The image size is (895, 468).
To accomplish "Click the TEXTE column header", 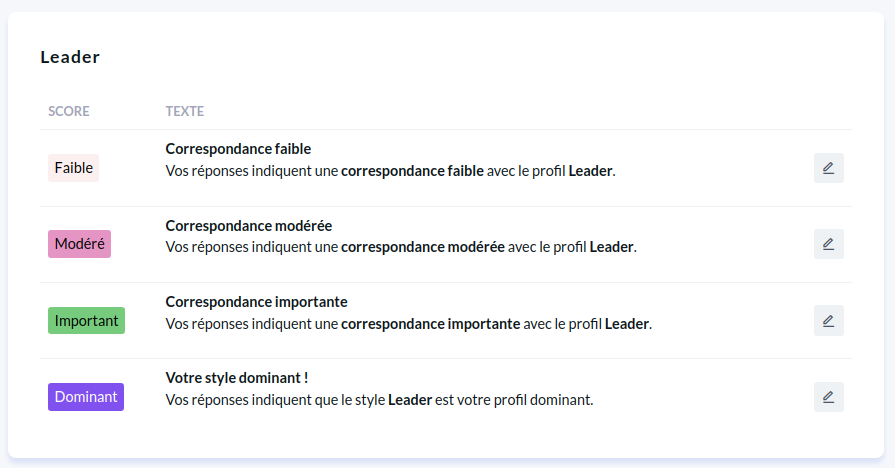I will tap(184, 111).
